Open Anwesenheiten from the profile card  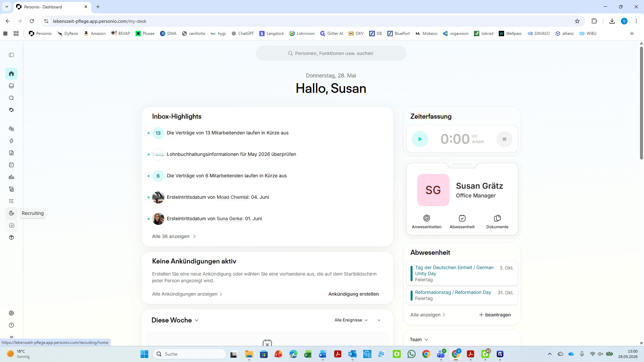427,222
